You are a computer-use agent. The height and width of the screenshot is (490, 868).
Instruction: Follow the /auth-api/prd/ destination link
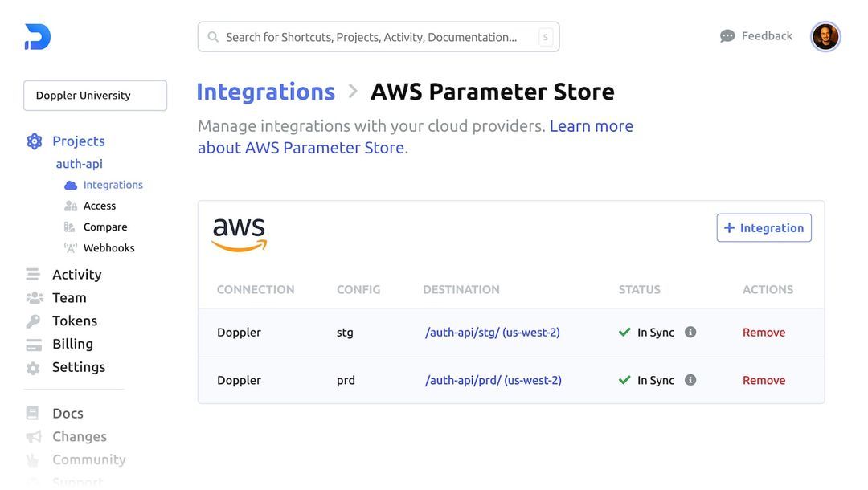click(x=493, y=379)
